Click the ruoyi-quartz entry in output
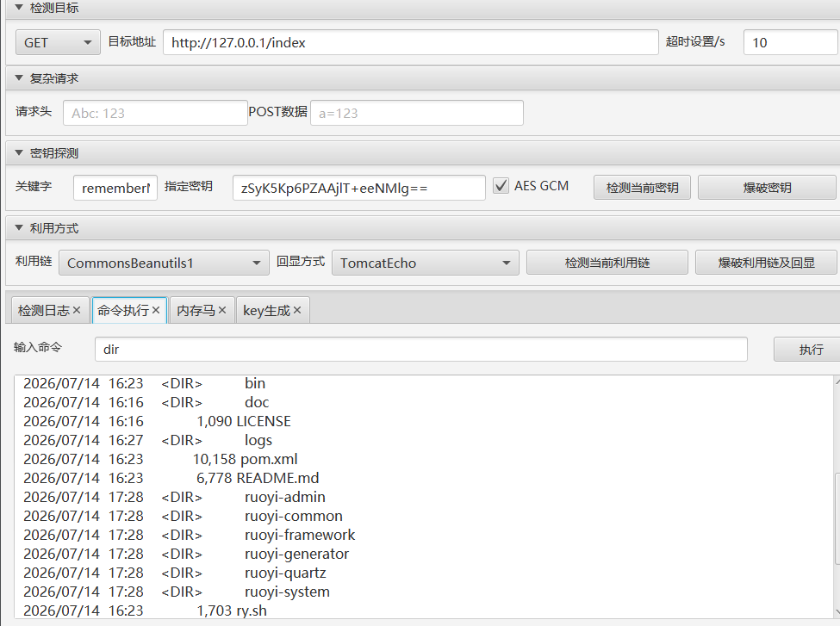Viewport: 840px width, 626px height. pos(285,573)
